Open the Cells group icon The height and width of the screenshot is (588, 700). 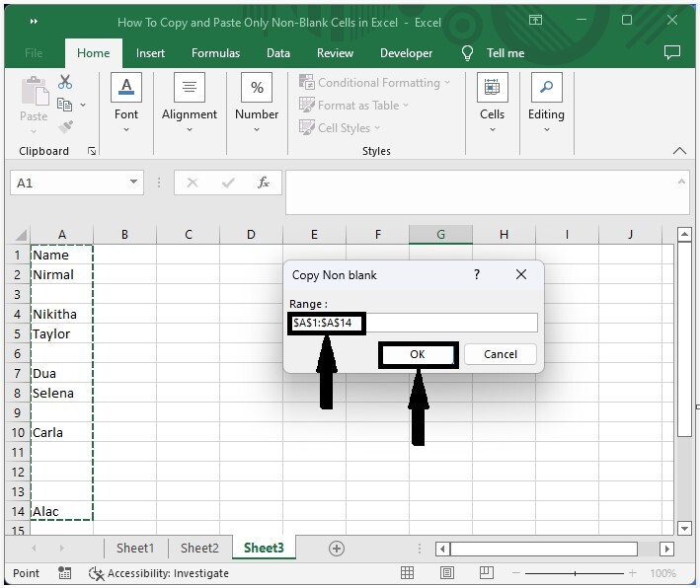point(492,88)
